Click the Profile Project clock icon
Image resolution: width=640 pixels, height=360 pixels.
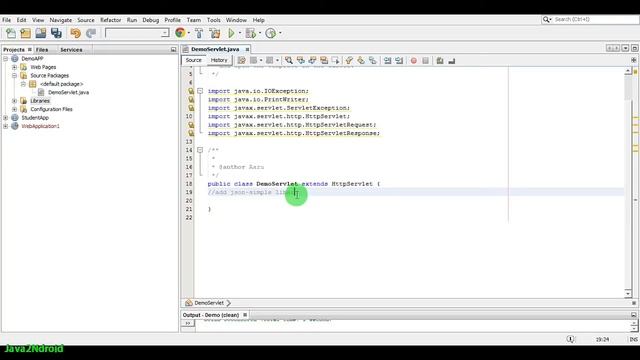point(271,33)
